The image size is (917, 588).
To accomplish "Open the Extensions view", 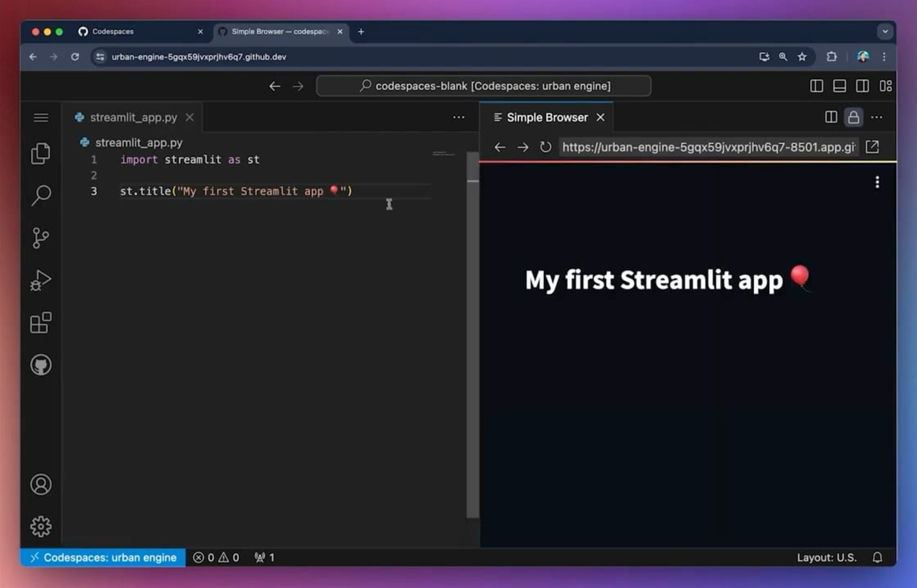I will (x=40, y=323).
